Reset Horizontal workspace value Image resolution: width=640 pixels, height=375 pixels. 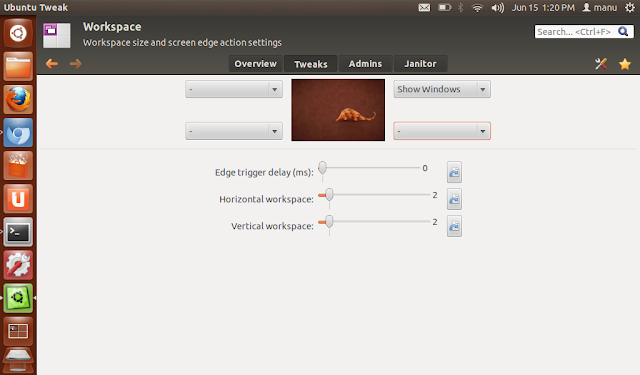[x=454, y=199]
